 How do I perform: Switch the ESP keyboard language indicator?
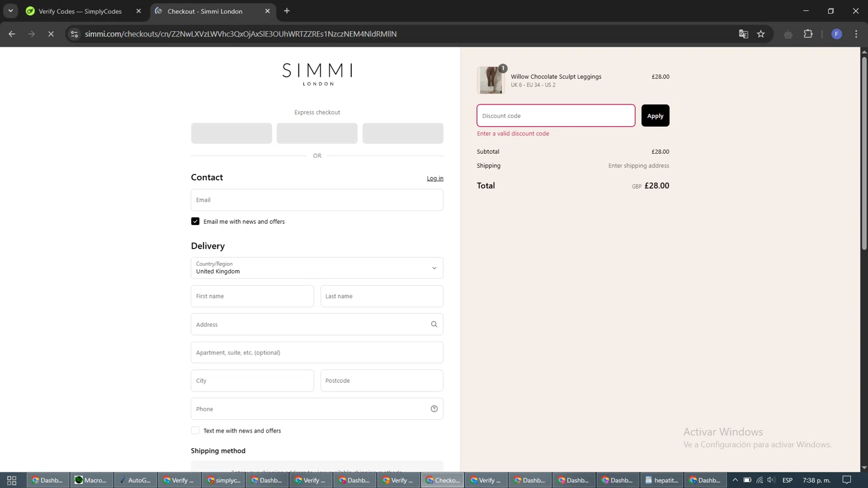[x=788, y=480]
